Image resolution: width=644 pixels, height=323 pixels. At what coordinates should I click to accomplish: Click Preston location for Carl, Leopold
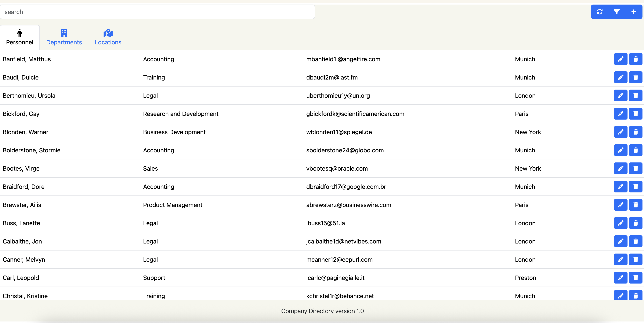(x=526, y=278)
